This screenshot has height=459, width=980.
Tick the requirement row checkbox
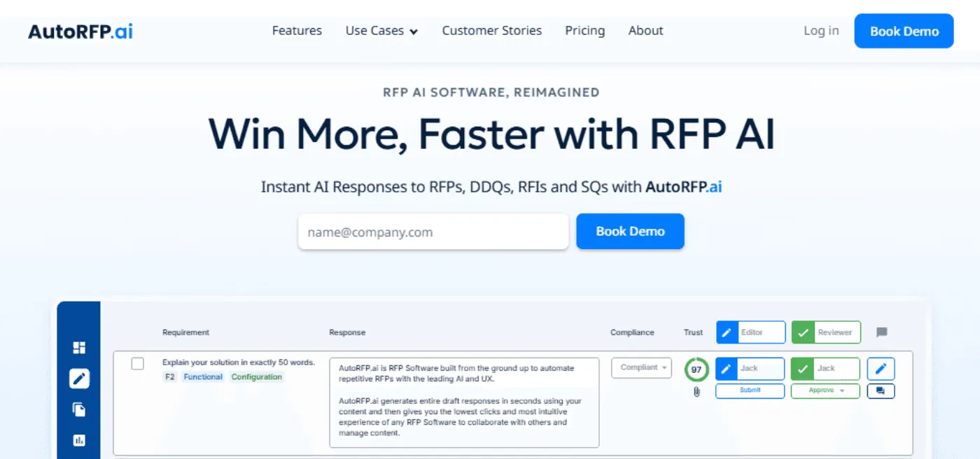(x=138, y=363)
